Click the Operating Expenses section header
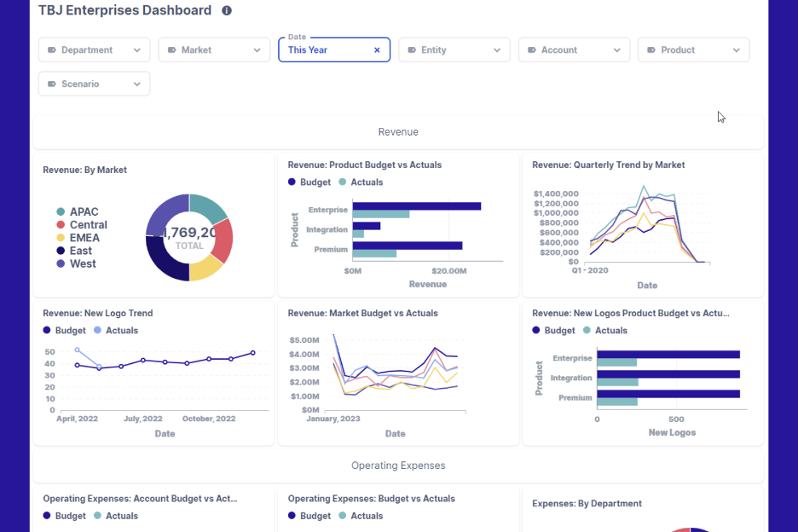This screenshot has width=798, height=532. point(398,465)
